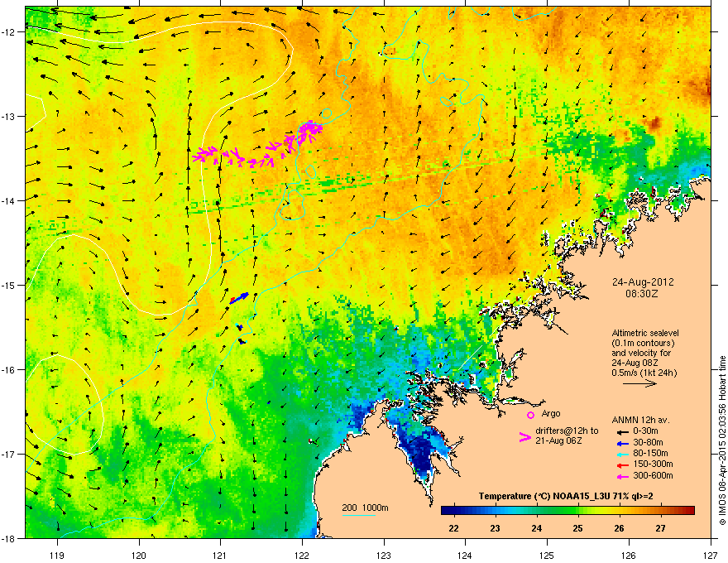Image resolution: width=728 pixels, height=563 pixels.
Task: Click the cyan 200 1000m depth contour line sample
Action: 358,517
